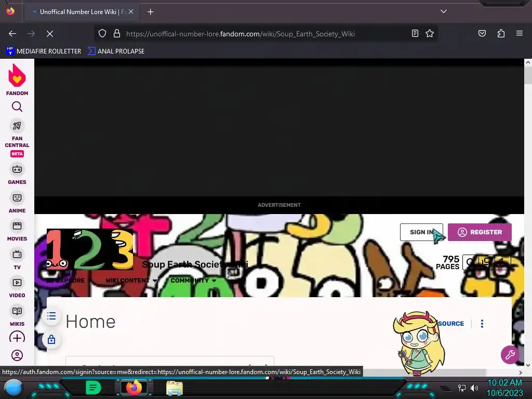
Task: Click the volume speaker tray icon
Action: [x=474, y=388]
